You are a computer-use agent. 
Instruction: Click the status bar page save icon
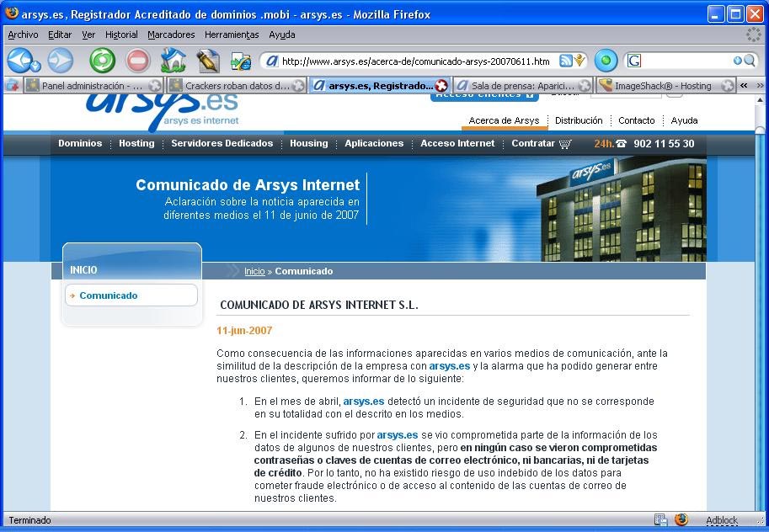point(660,519)
